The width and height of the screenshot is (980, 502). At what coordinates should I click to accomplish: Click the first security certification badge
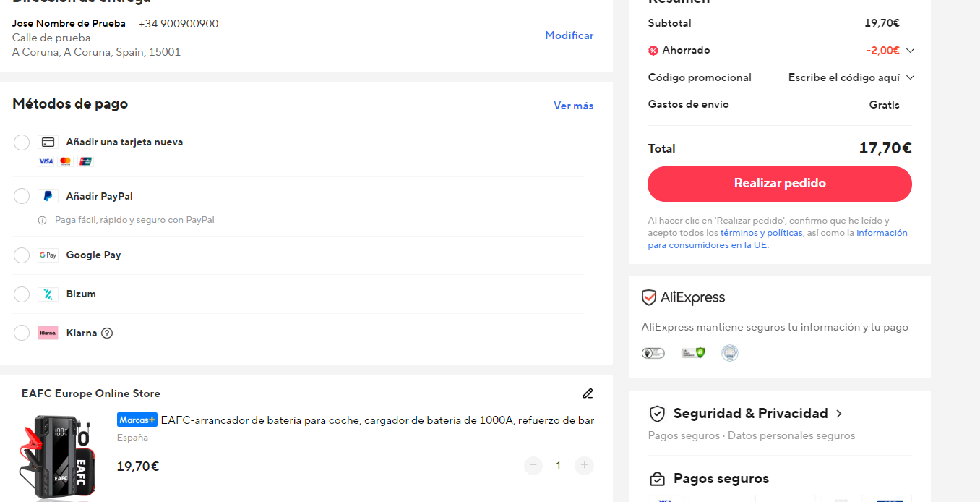click(x=653, y=353)
